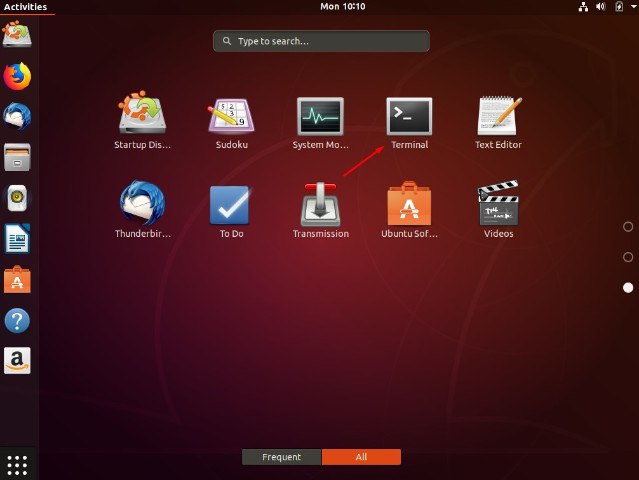The width and height of the screenshot is (639, 480).
Task: Open System Monitor app
Action: click(x=320, y=123)
